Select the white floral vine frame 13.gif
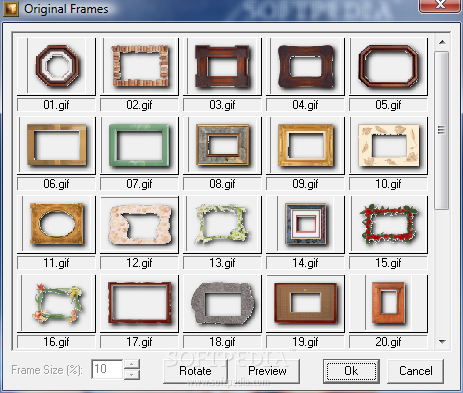463x393 pixels. click(222, 224)
